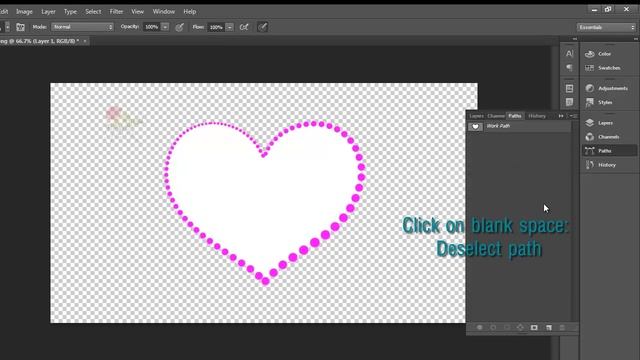Toggle the Brush panel icon in options bar
This screenshot has width=640, height=360.
coord(20,27)
